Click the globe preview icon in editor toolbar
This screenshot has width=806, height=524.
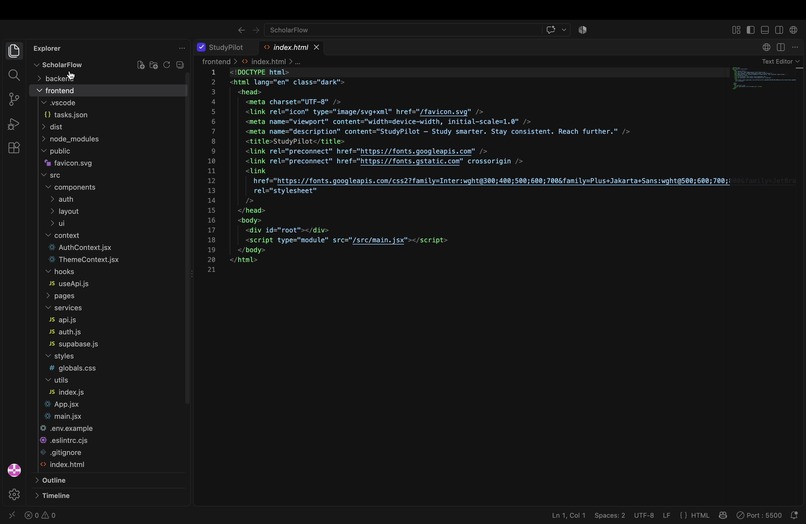coord(766,47)
